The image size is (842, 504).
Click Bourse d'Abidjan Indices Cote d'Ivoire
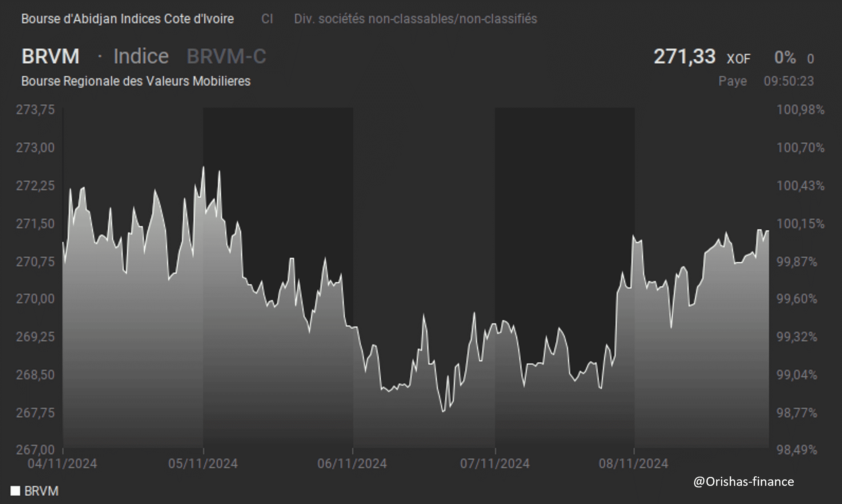pyautogui.click(x=127, y=19)
